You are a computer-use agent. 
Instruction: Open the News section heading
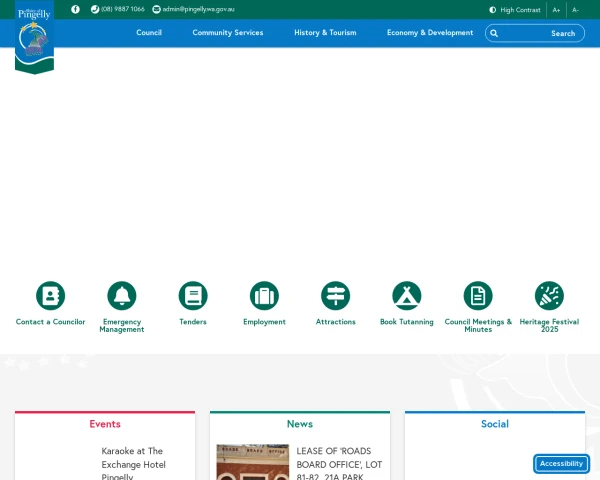point(300,424)
